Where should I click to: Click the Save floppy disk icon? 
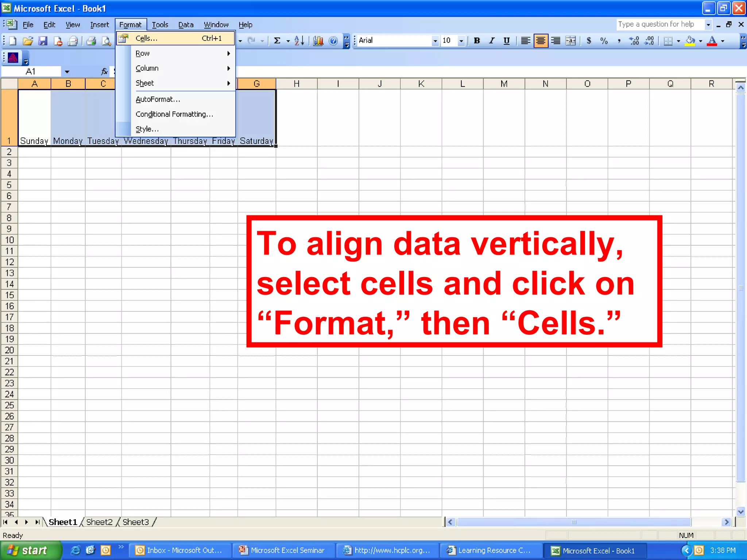click(43, 41)
